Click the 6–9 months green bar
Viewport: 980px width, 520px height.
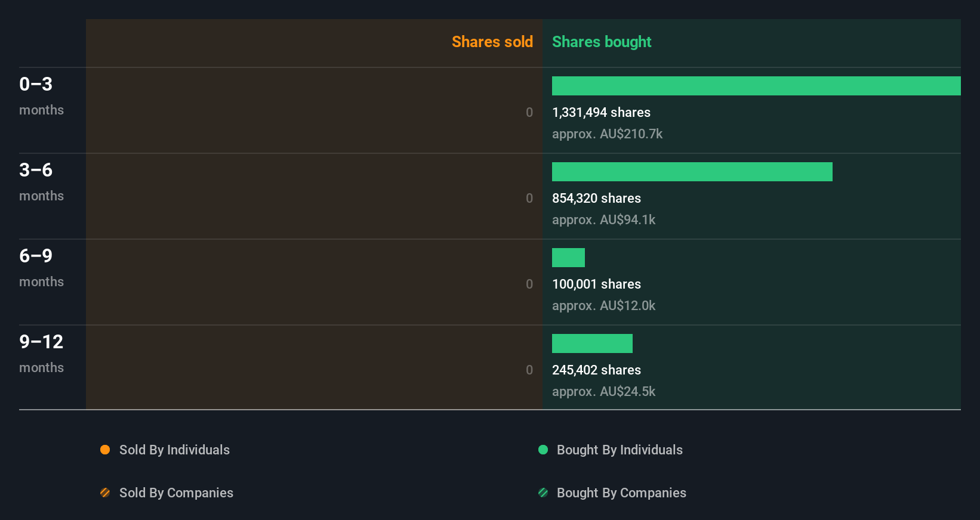pos(568,258)
